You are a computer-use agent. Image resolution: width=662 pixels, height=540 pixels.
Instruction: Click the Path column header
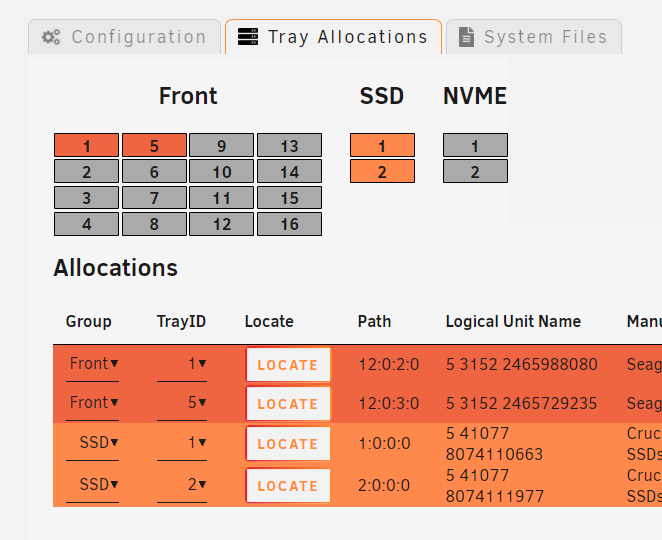374,322
